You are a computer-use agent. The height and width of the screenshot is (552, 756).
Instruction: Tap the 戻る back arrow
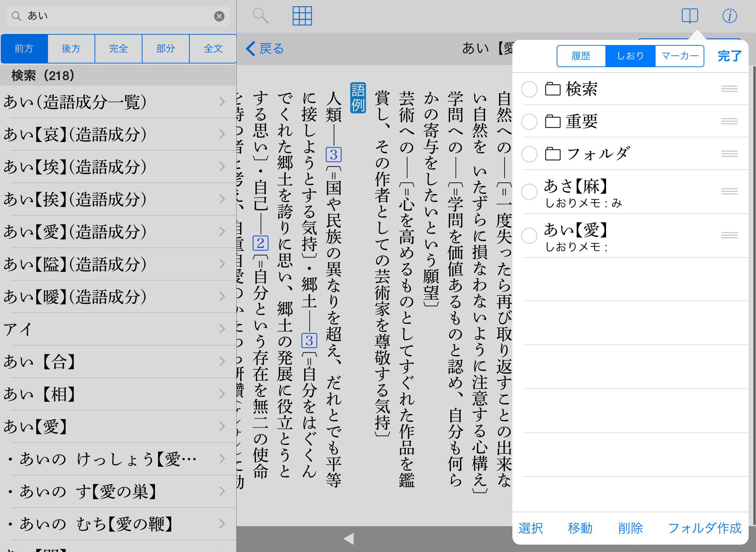click(265, 48)
